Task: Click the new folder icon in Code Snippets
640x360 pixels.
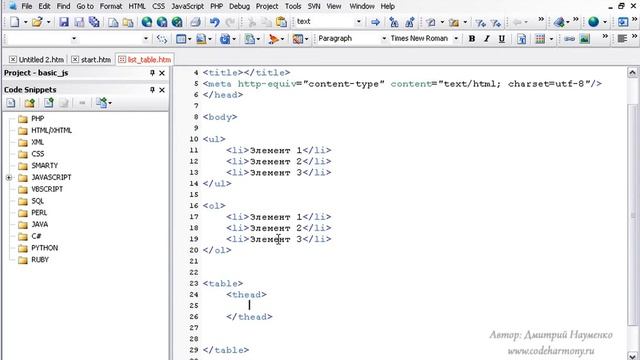Action: coord(29,103)
